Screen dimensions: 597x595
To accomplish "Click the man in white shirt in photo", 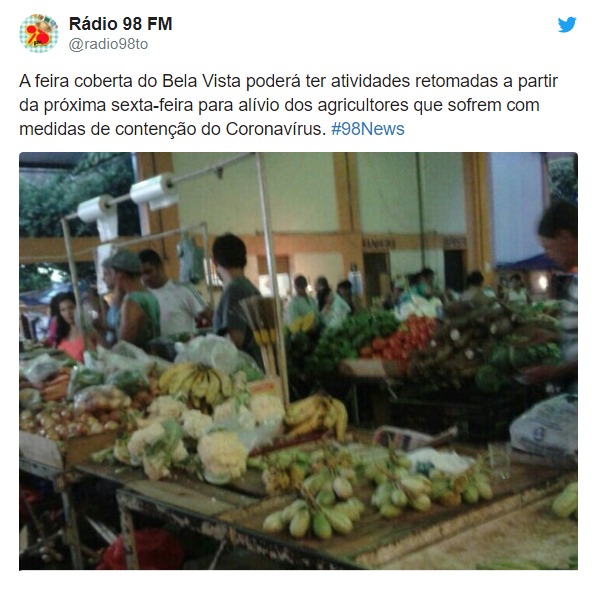I will [171, 293].
